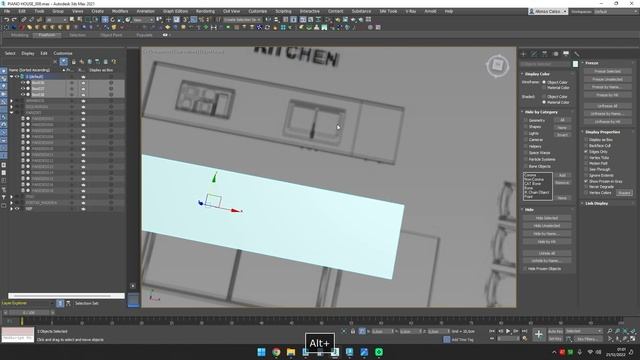Click the Unhide All button
The height and width of the screenshot is (360, 640).
click(x=547, y=253)
